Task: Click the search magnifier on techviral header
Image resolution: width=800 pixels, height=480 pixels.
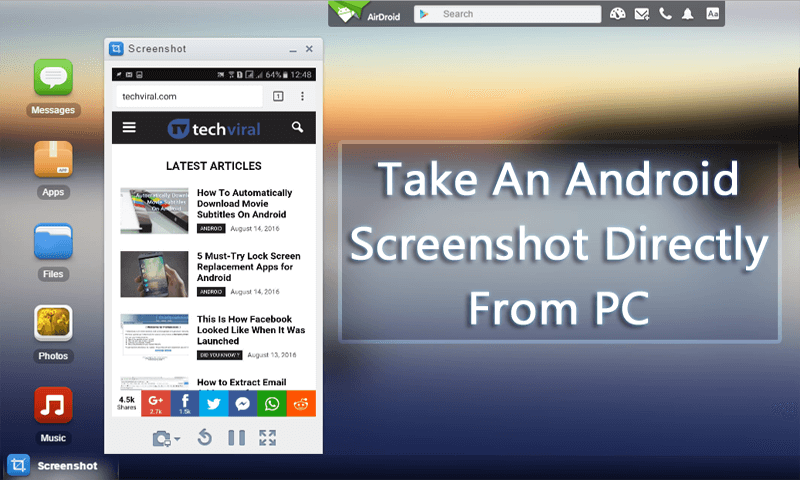Action: 297,128
